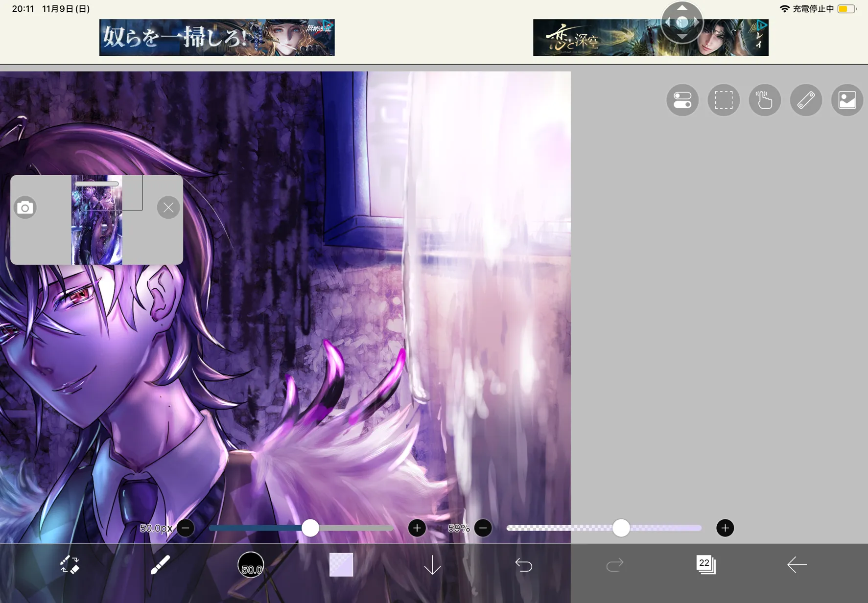Tap the reference artwork thumbnail
This screenshot has height=603, width=868.
(97, 220)
